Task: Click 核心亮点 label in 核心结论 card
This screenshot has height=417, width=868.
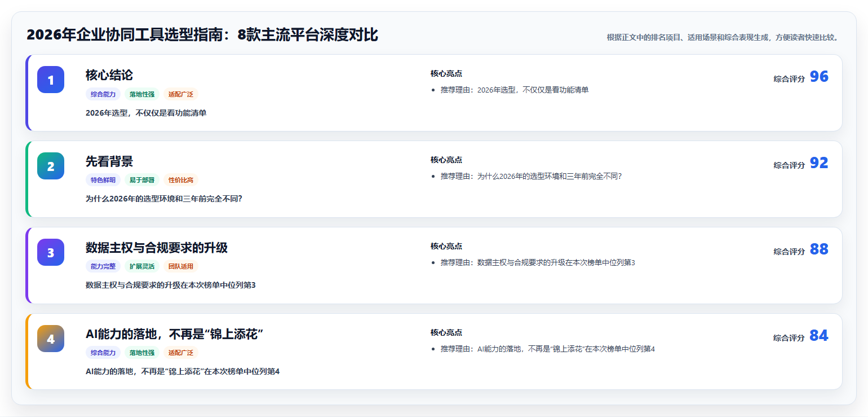Action: point(446,73)
